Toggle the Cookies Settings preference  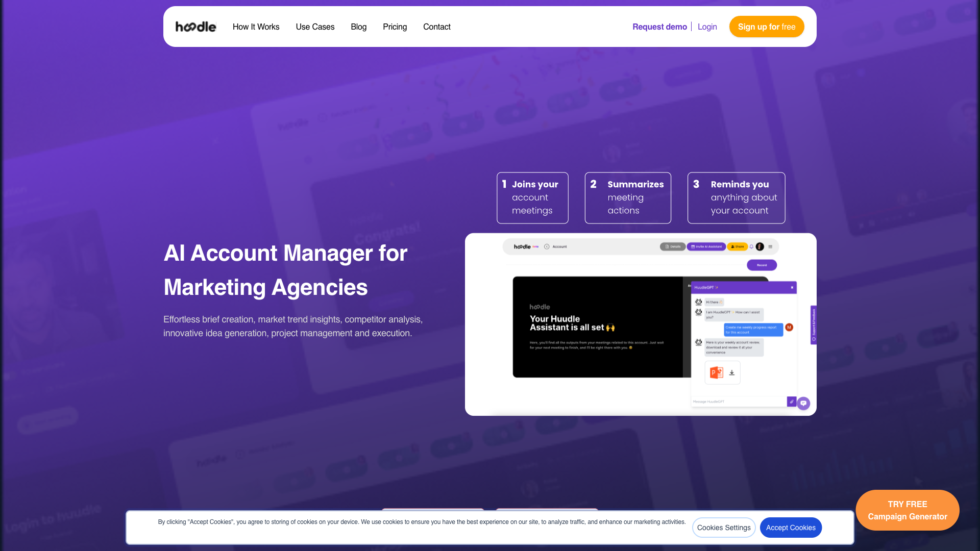coord(724,528)
